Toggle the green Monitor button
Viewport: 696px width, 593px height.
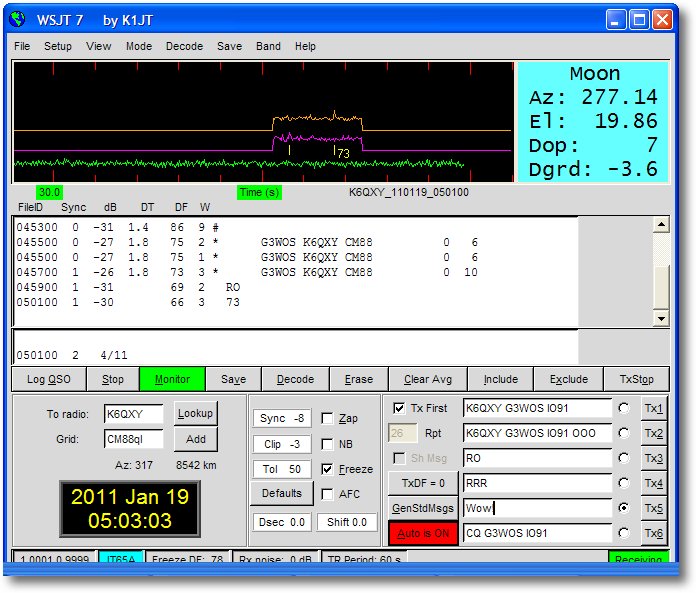(172, 379)
